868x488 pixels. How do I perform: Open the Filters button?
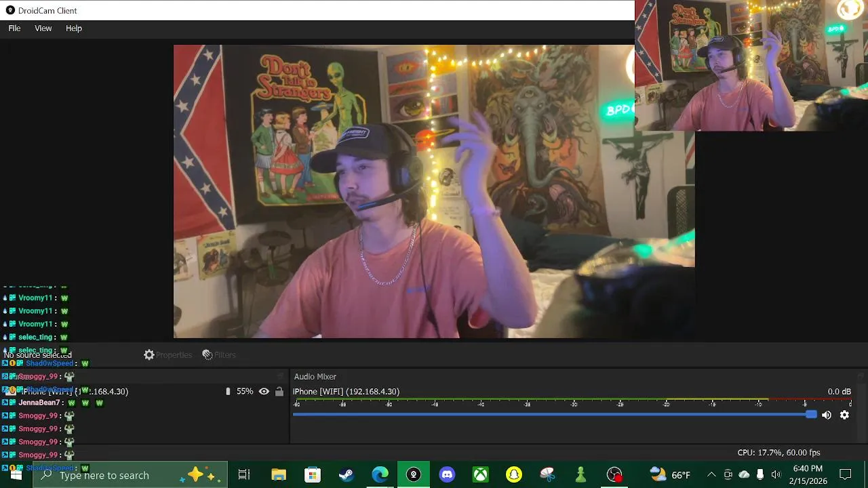pyautogui.click(x=219, y=355)
